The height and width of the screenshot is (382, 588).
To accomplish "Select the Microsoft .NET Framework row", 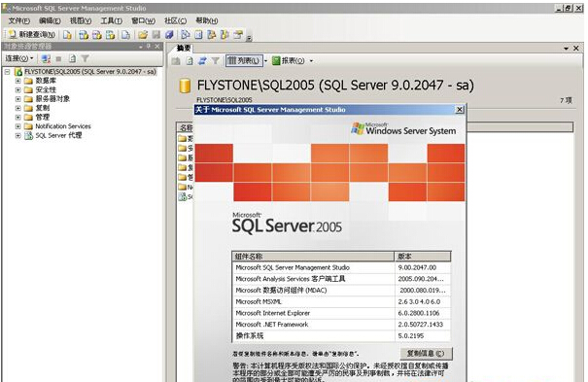I will [x=342, y=325].
